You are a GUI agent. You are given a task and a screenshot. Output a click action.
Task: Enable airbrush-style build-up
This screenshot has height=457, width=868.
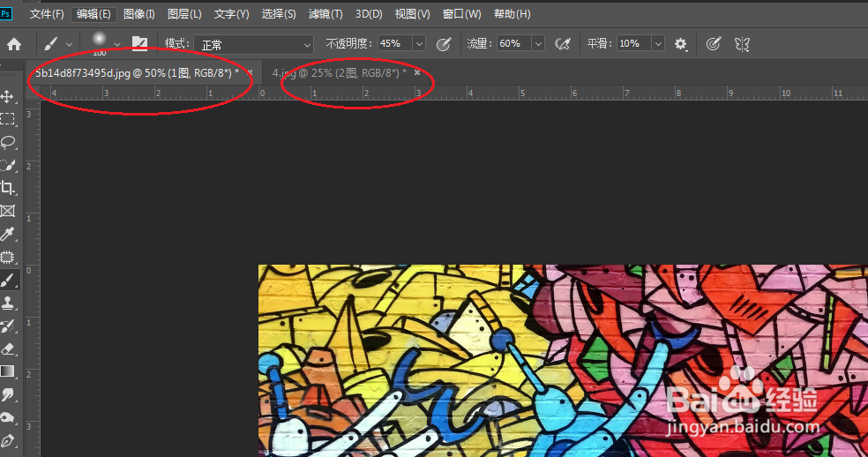point(563,44)
